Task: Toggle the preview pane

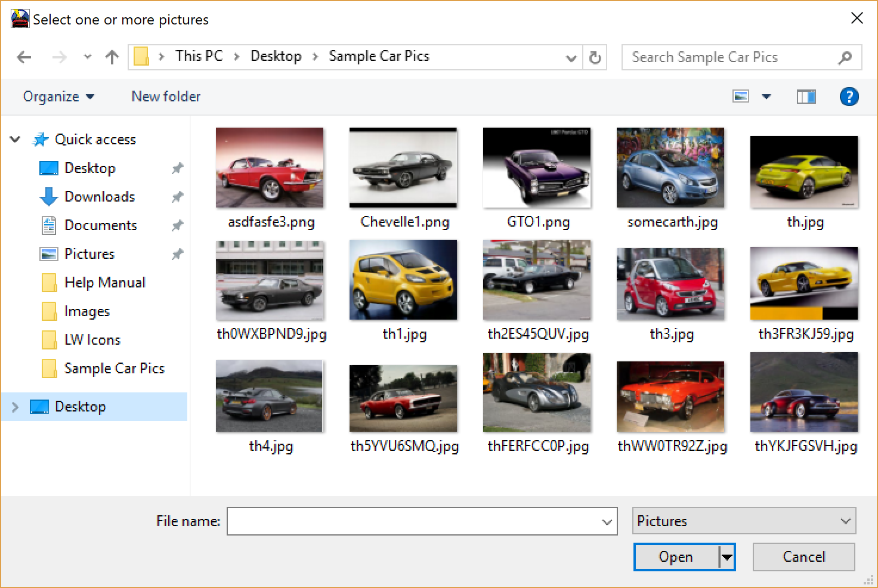Action: tap(806, 96)
